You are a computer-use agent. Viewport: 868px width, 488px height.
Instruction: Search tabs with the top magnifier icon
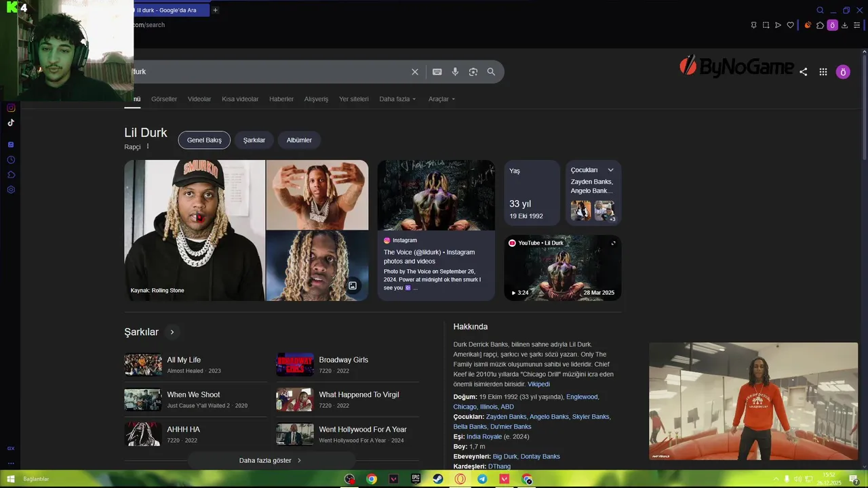point(820,10)
